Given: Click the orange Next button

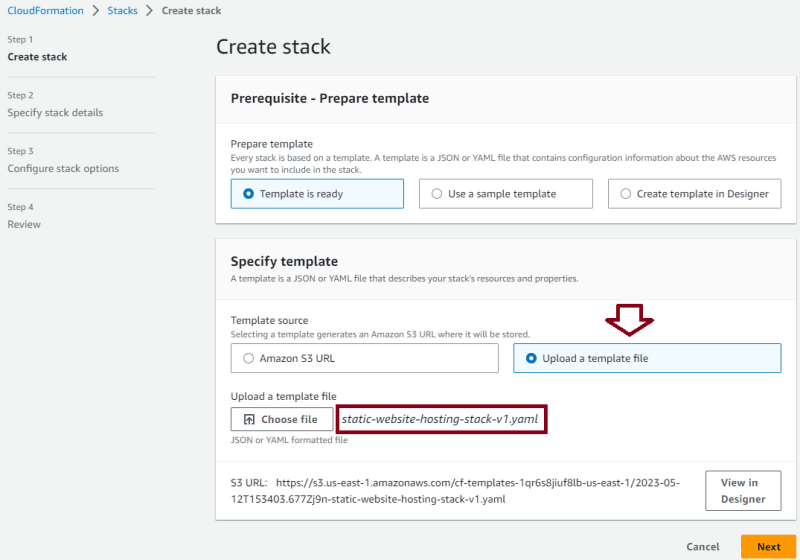Looking at the screenshot, I should pyautogui.click(x=768, y=547).
